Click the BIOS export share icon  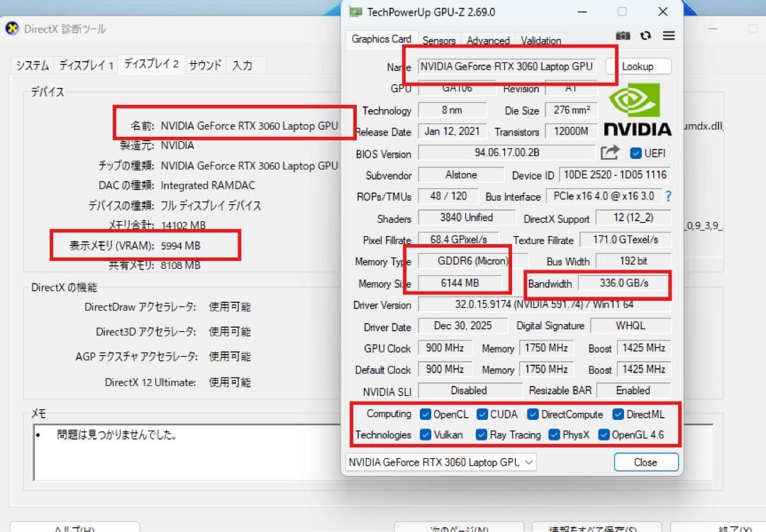pyautogui.click(x=610, y=153)
